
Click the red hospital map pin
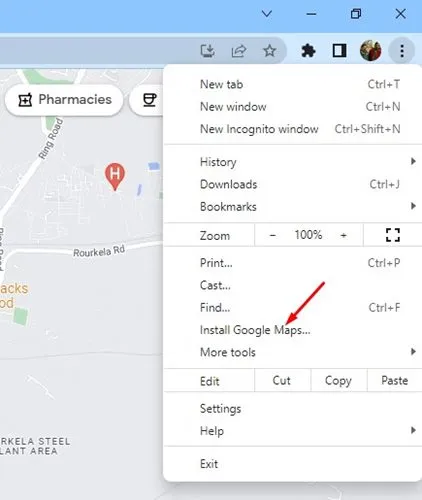[x=115, y=176]
